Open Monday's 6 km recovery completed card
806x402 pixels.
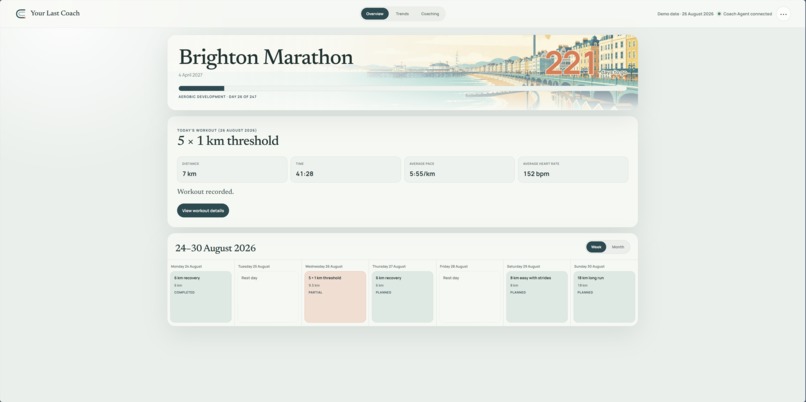coord(200,297)
